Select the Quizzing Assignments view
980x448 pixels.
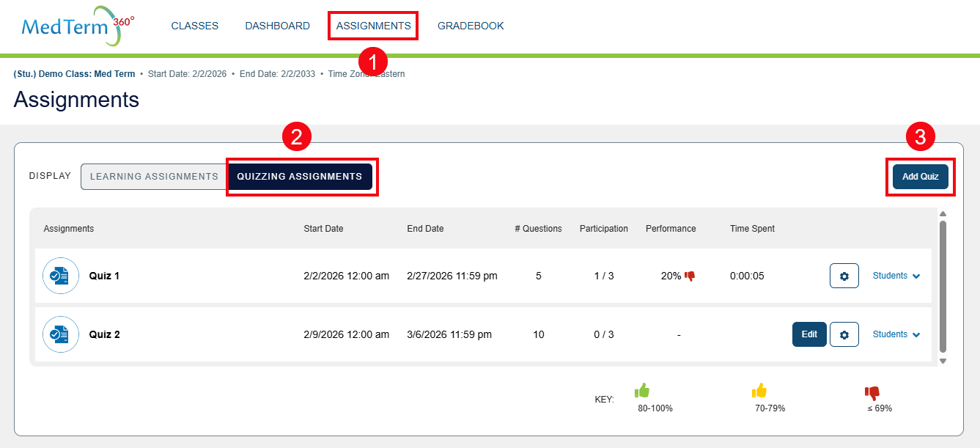point(301,176)
